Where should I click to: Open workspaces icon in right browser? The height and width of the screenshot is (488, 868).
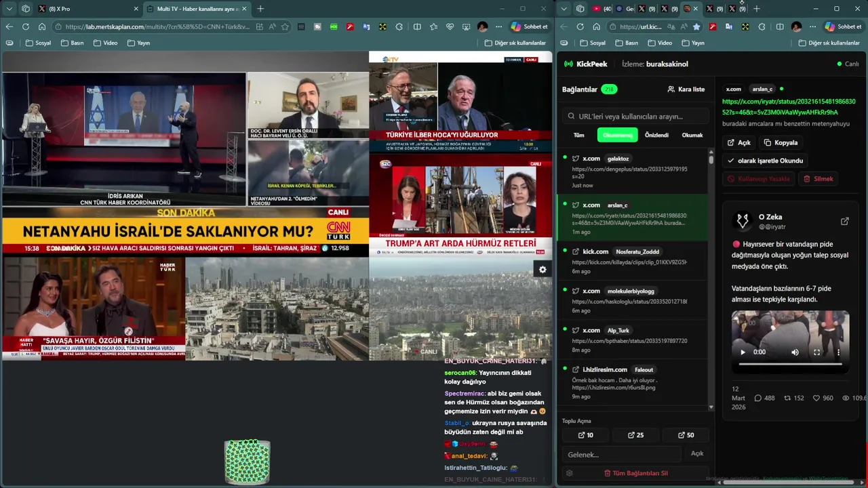tap(580, 9)
